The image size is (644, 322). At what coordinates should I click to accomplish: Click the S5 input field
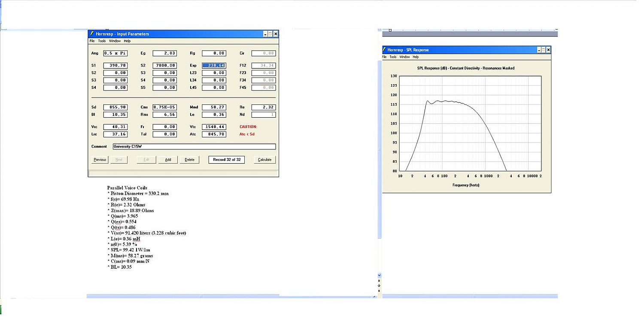(x=165, y=88)
